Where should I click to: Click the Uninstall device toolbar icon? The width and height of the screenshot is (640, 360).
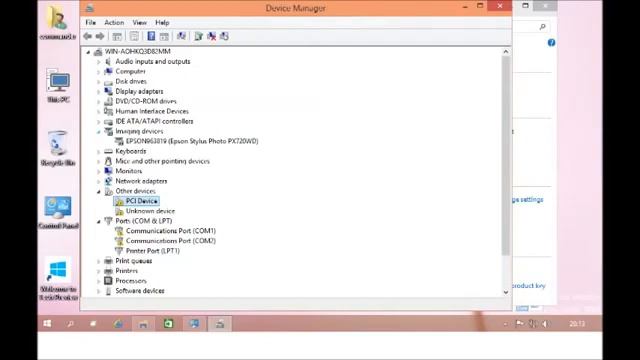(211, 36)
